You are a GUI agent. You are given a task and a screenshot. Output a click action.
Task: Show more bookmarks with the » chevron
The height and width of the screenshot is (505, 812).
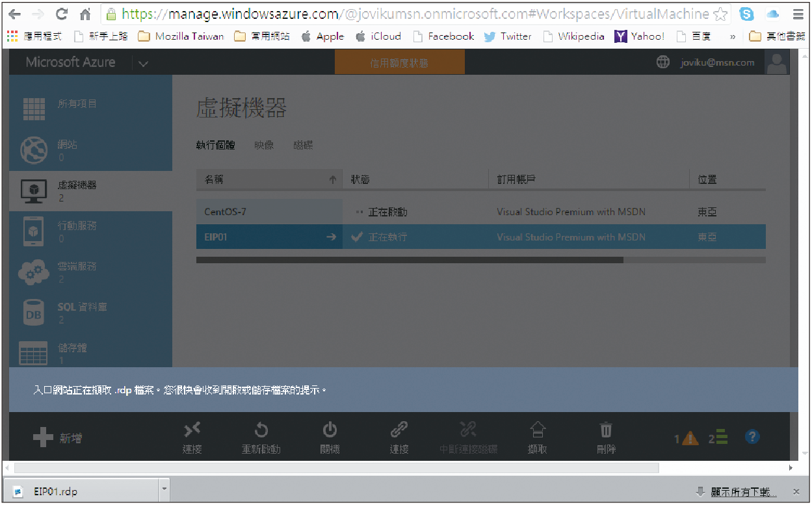(x=733, y=37)
